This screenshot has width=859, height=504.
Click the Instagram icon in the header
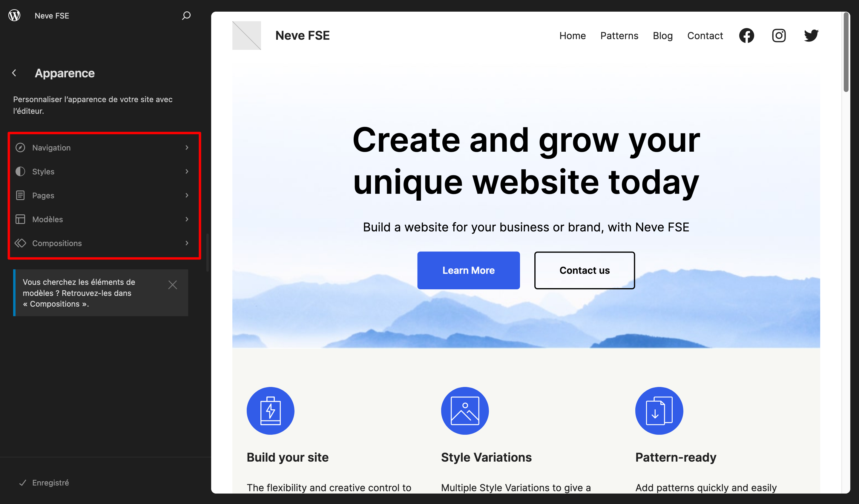(x=779, y=36)
